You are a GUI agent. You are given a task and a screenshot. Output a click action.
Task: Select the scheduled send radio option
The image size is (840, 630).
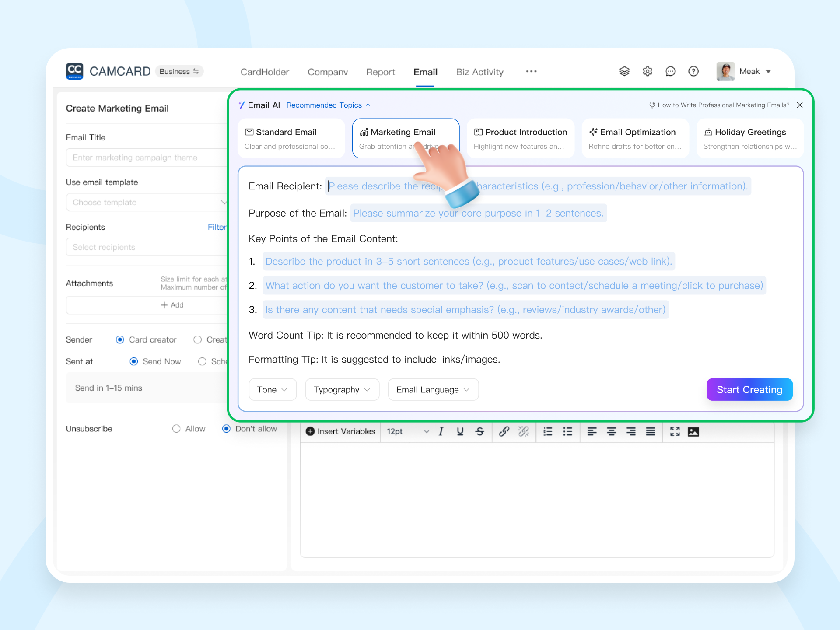click(202, 361)
